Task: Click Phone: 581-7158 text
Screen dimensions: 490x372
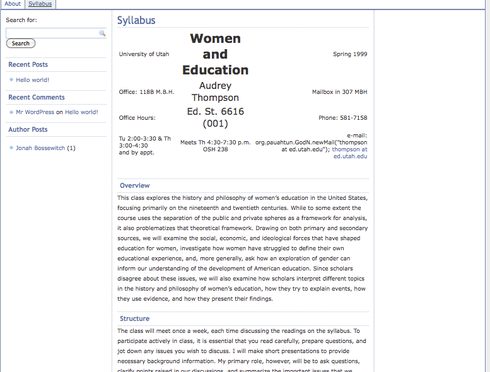Action: pos(343,118)
